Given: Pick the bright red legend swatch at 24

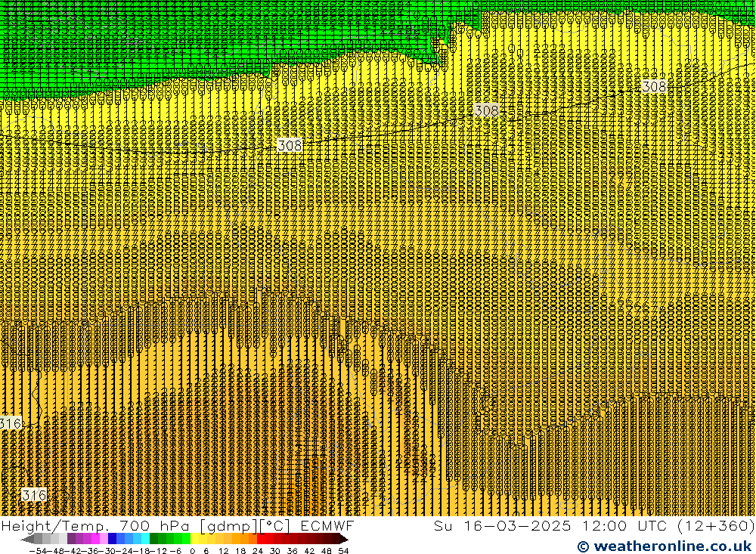Looking at the screenshot, I should coord(261,539).
